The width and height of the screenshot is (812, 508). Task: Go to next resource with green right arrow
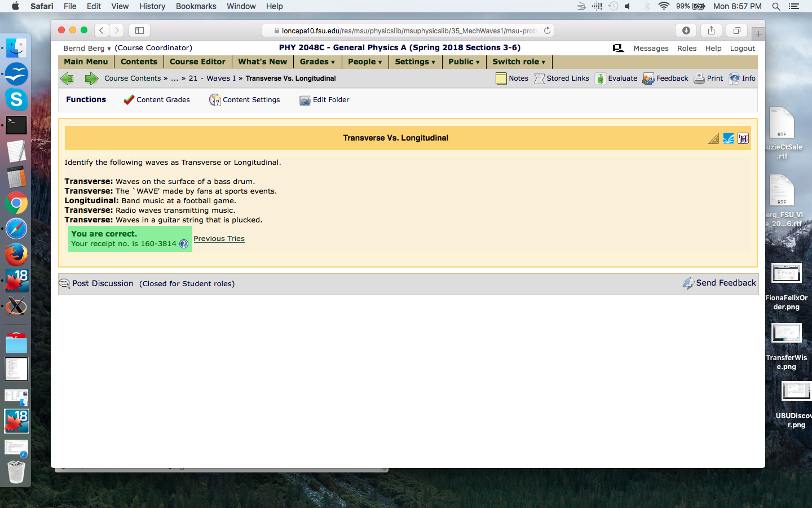pos(91,78)
